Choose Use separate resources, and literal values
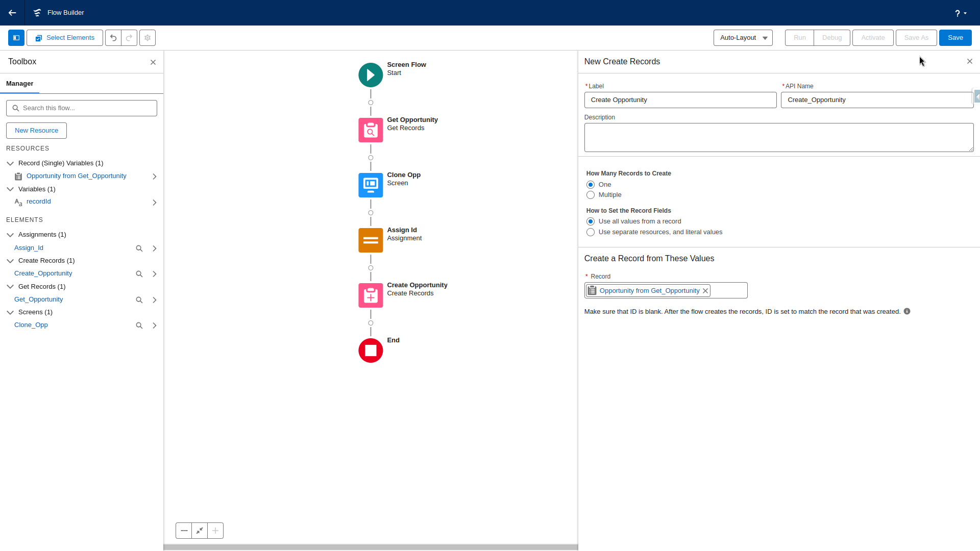980x551 pixels. point(591,232)
